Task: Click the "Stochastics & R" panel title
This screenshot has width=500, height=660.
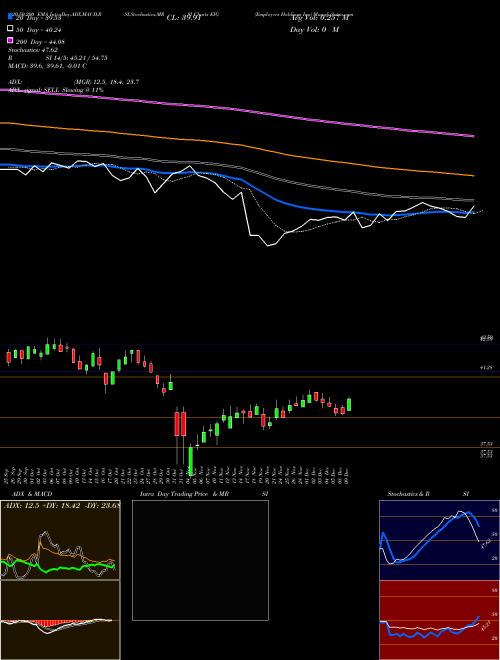Action: point(408,494)
